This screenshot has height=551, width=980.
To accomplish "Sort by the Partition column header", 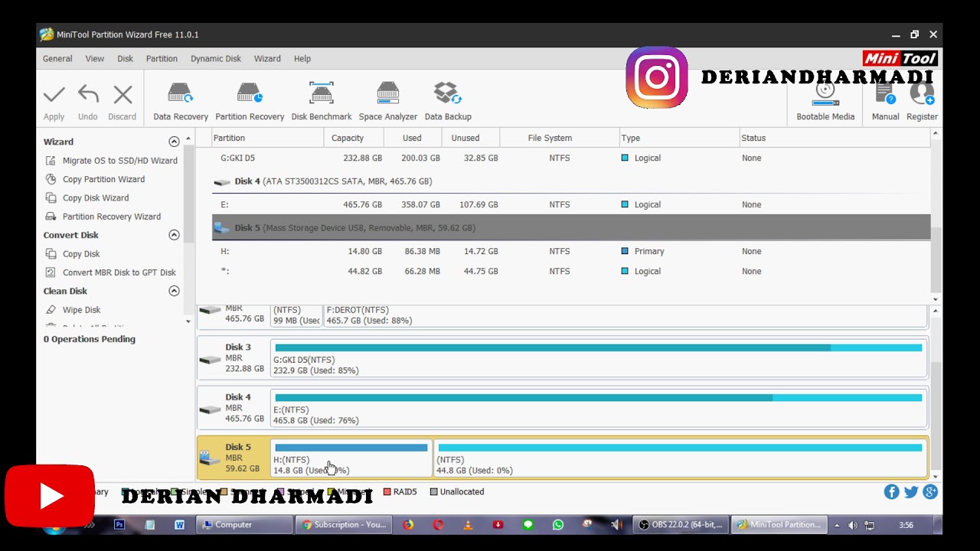I will tap(267, 138).
